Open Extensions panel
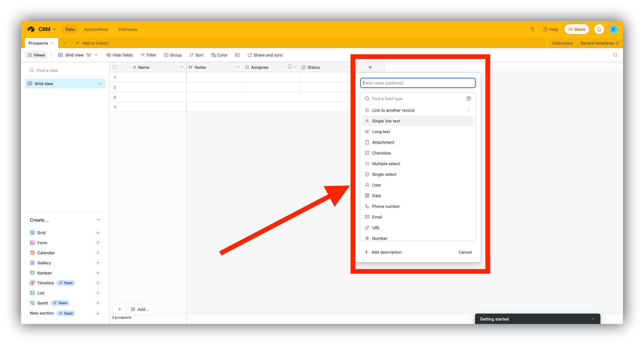Screen dimensions: 644x345 (562, 43)
